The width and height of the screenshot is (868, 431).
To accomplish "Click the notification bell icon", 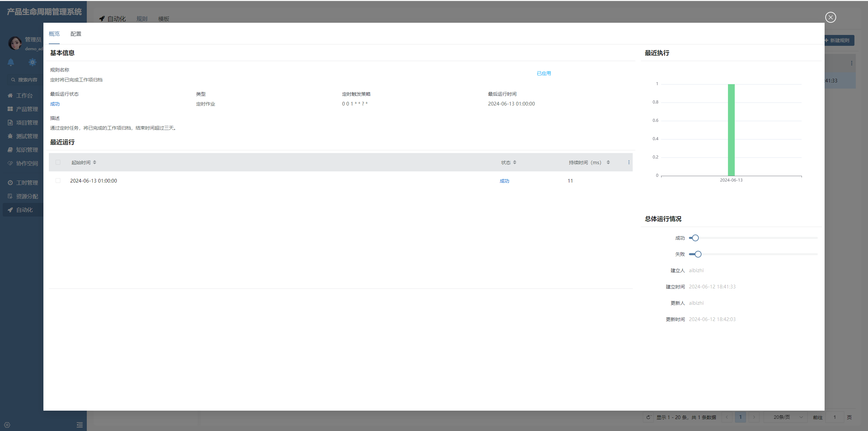I will pyautogui.click(x=11, y=62).
